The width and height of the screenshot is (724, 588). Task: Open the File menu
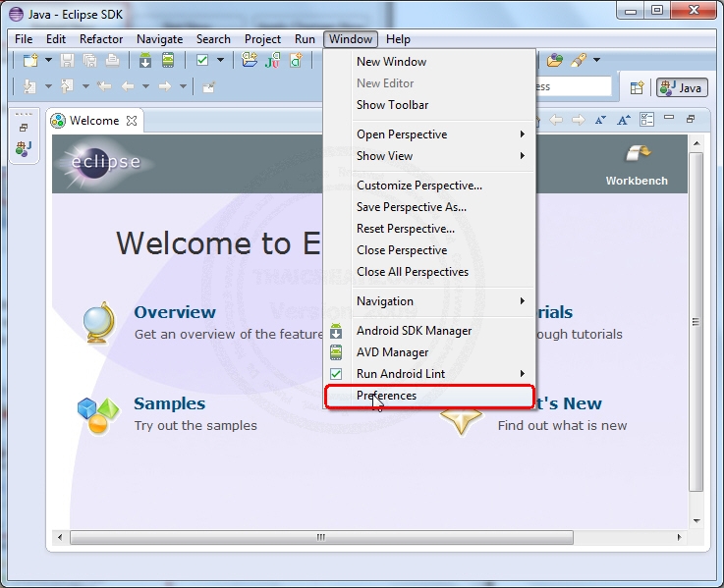pyautogui.click(x=24, y=39)
